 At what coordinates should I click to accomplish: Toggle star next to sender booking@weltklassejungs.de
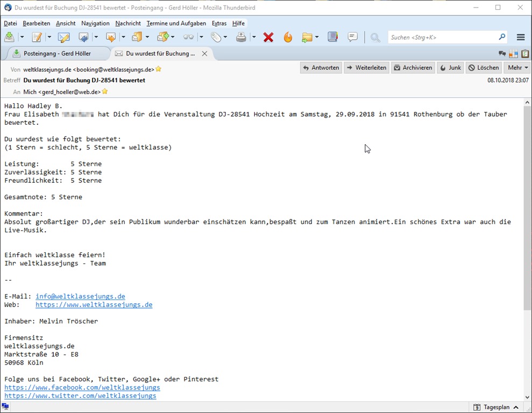pyautogui.click(x=159, y=69)
